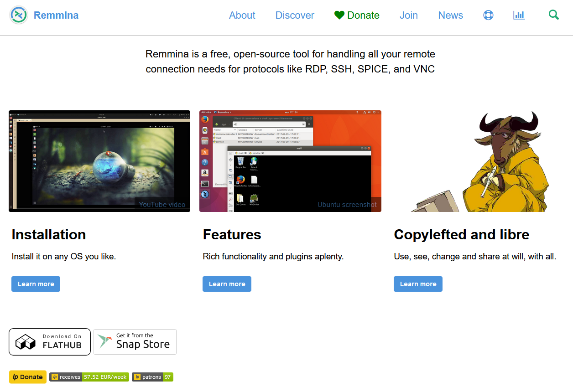This screenshot has width=573, height=392.
Task: Open the News menu
Action: (x=450, y=15)
